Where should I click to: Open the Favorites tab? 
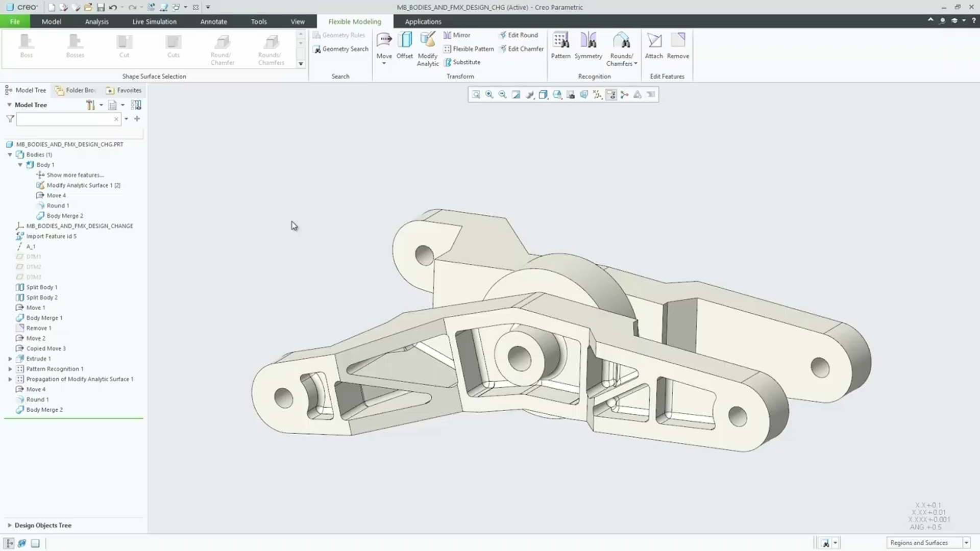(x=124, y=90)
